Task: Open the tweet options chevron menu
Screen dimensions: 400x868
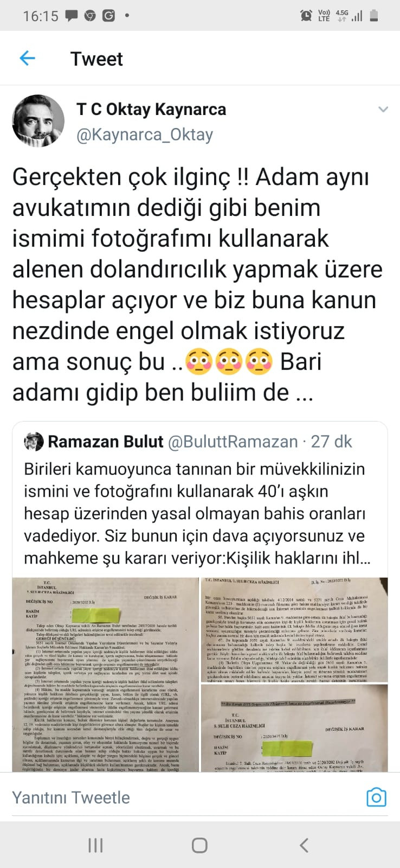Action: tap(383, 110)
